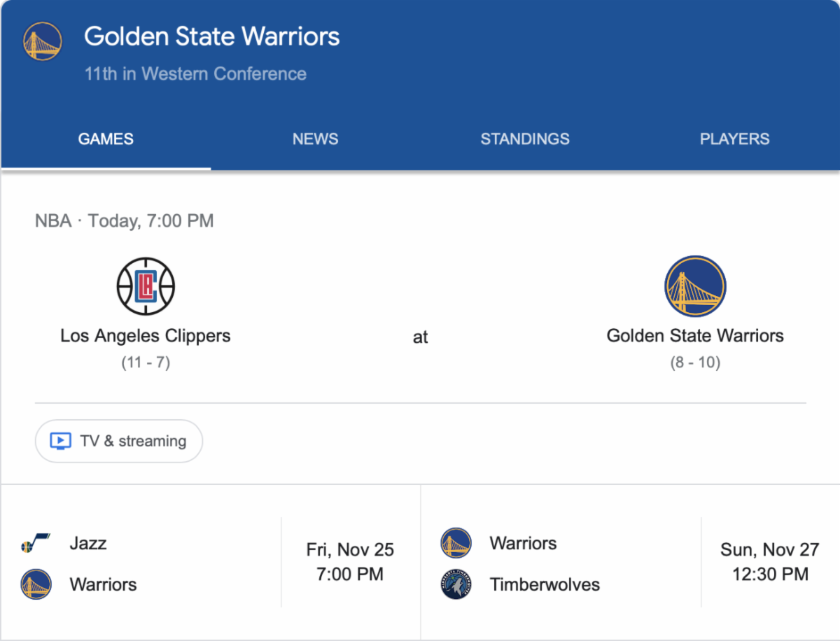
Task: Click Los Angeles Clippers team name
Action: (146, 336)
